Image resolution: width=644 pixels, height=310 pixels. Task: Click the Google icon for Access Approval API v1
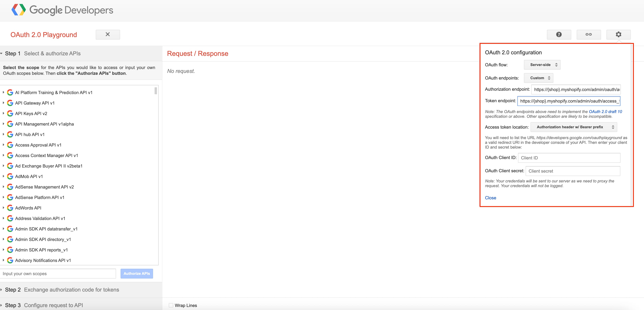(x=10, y=145)
